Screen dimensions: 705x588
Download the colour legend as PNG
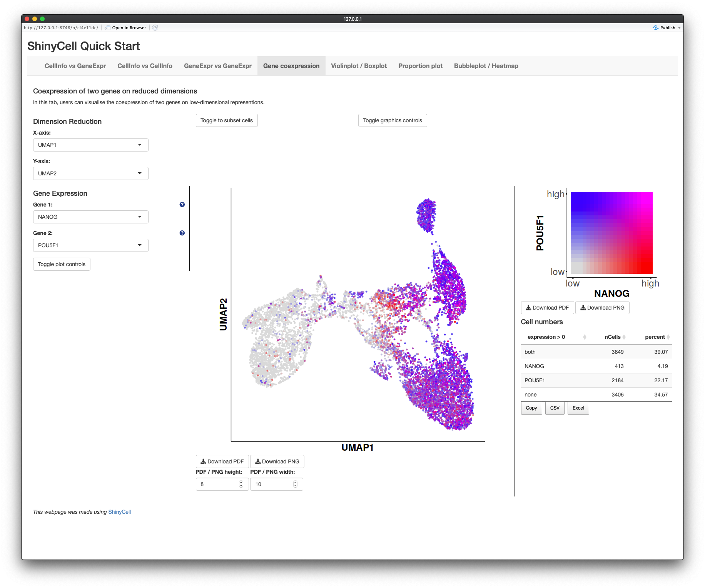tap(602, 308)
